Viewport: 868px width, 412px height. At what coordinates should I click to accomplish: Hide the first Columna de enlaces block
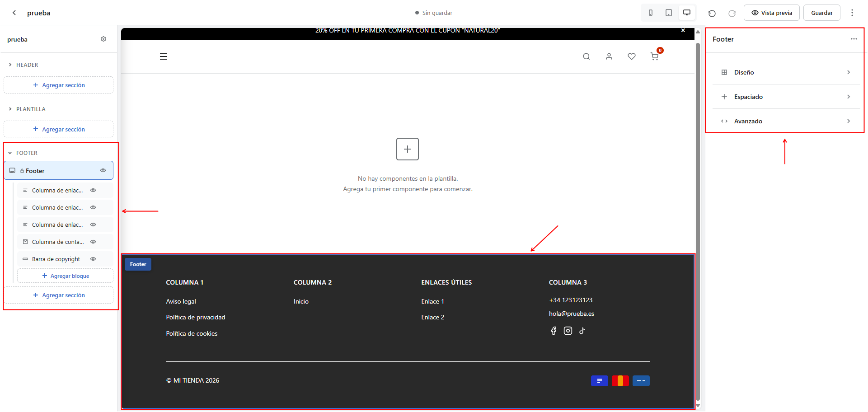click(93, 190)
